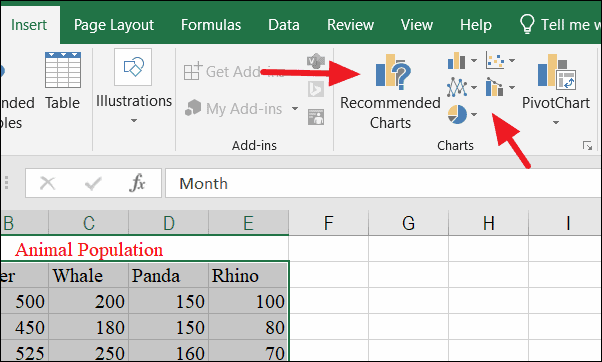This screenshot has width=602, height=362.
Task: Go to the Review tab
Action: (x=351, y=25)
